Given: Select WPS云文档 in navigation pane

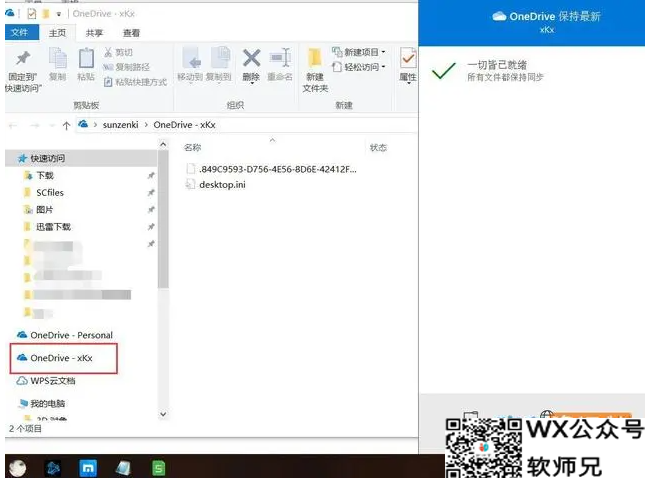Looking at the screenshot, I should 46,381.
